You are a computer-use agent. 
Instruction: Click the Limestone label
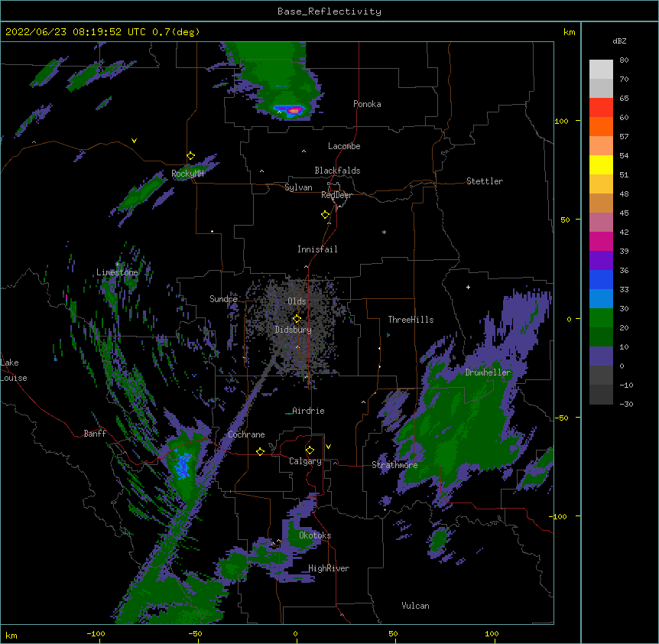click(x=117, y=272)
